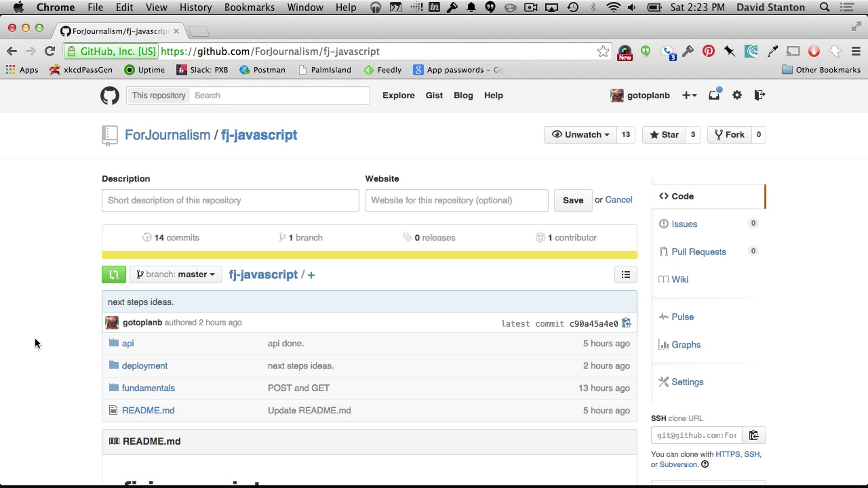Click gotoplanb avatar in commit row

coord(112,322)
